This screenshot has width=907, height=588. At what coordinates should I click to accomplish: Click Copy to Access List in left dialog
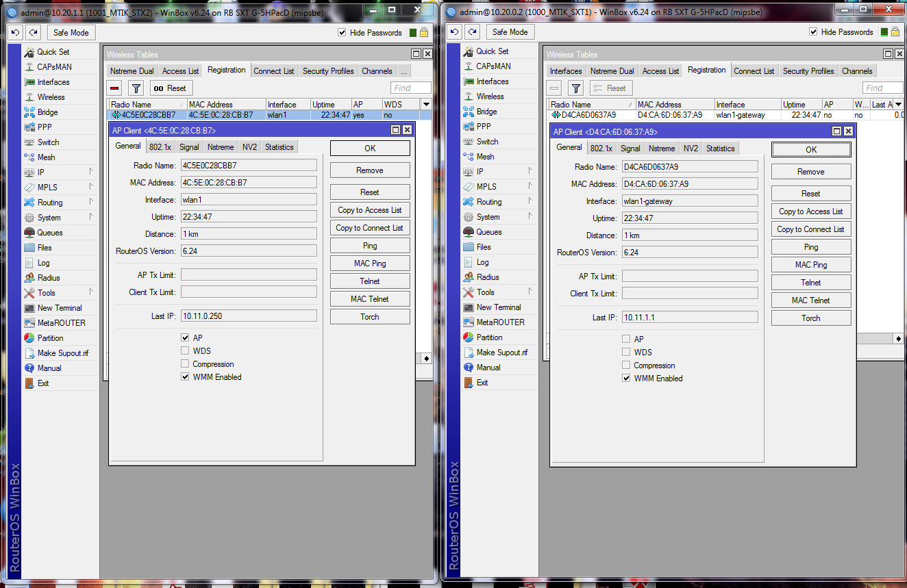point(370,210)
